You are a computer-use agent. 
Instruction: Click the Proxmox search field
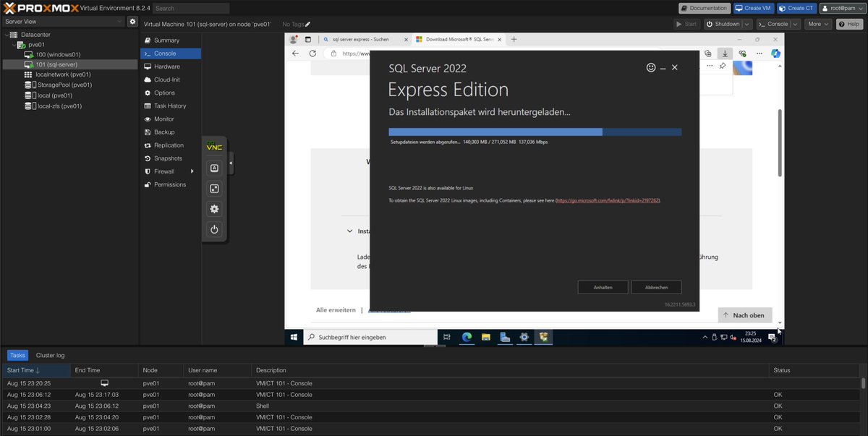(191, 8)
